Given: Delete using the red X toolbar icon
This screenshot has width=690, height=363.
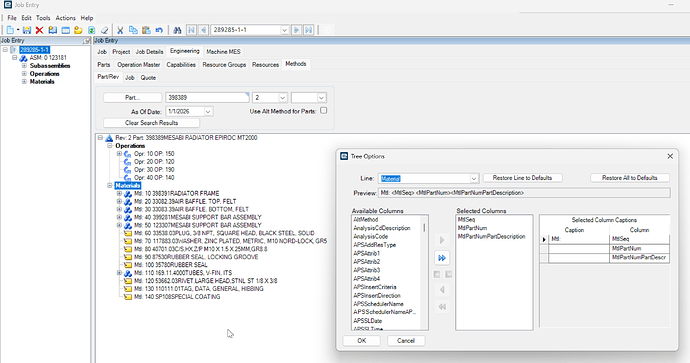Looking at the screenshot, I should (x=40, y=30).
